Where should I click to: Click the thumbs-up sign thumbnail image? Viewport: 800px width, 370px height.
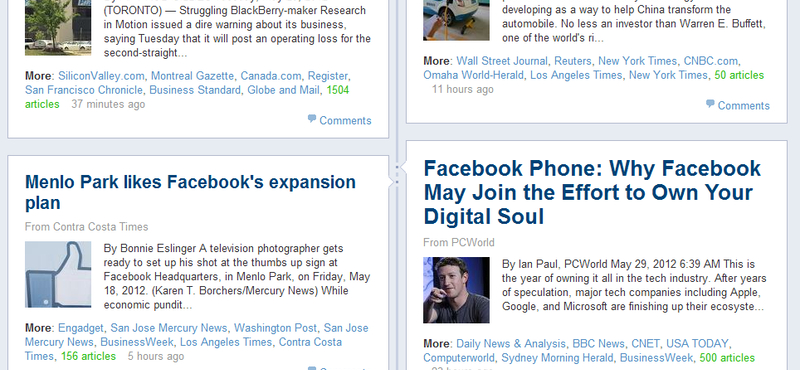tap(58, 275)
